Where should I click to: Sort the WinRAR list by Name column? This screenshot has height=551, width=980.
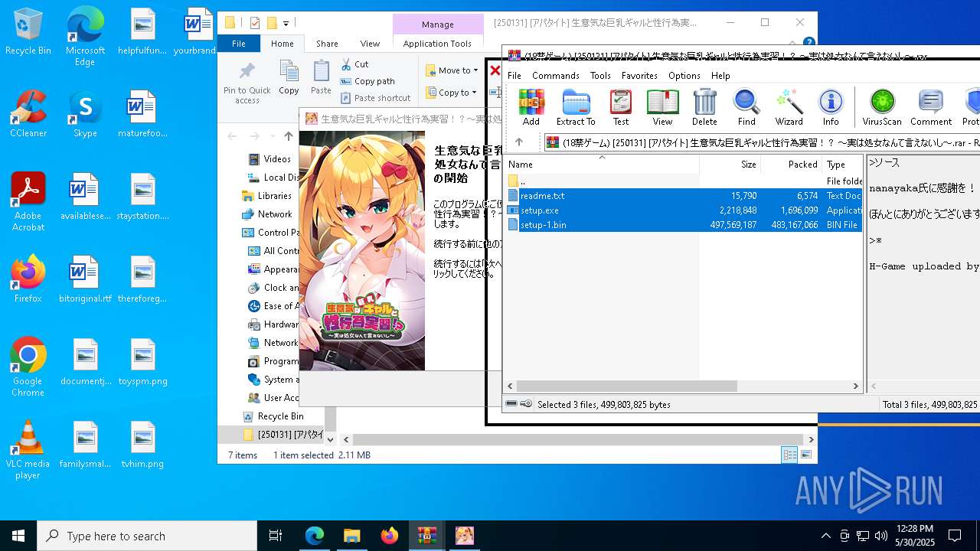point(601,164)
